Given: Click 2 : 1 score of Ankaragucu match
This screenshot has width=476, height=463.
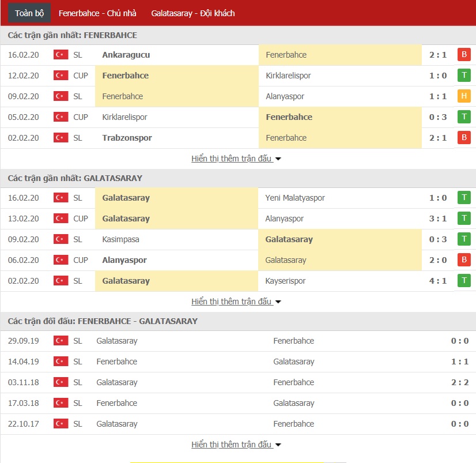Looking at the screenshot, I should coord(438,55).
